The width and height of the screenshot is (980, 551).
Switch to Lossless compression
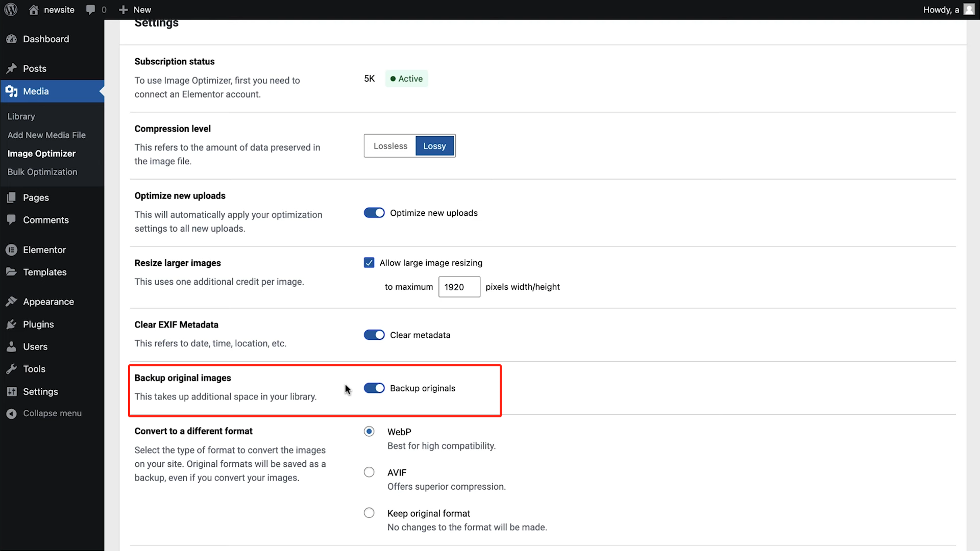pyautogui.click(x=389, y=146)
